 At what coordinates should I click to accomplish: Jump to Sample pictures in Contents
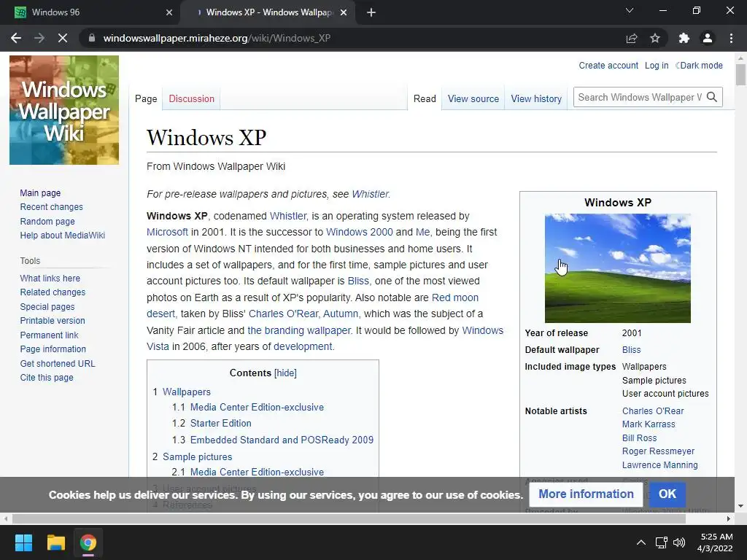coord(197,456)
